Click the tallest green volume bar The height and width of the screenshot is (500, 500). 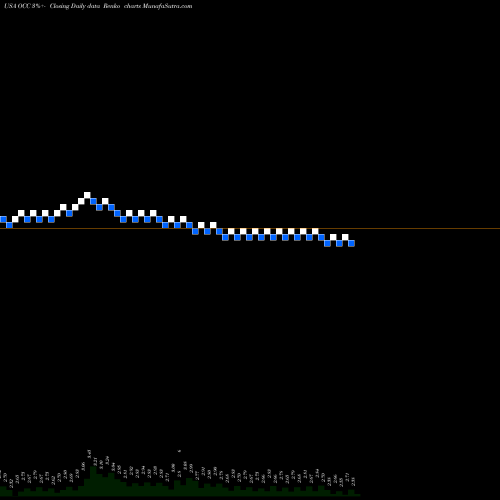94,481
